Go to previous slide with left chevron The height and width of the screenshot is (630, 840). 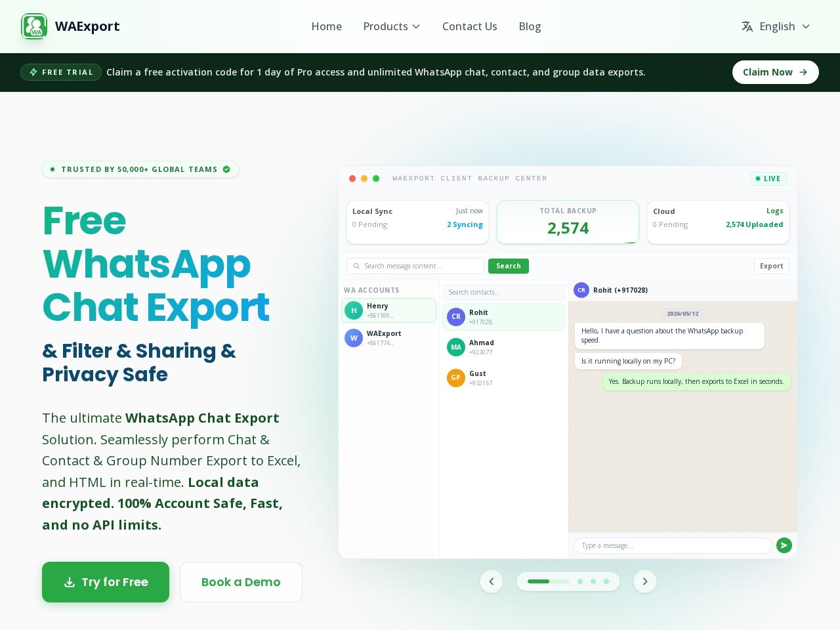pyautogui.click(x=492, y=581)
